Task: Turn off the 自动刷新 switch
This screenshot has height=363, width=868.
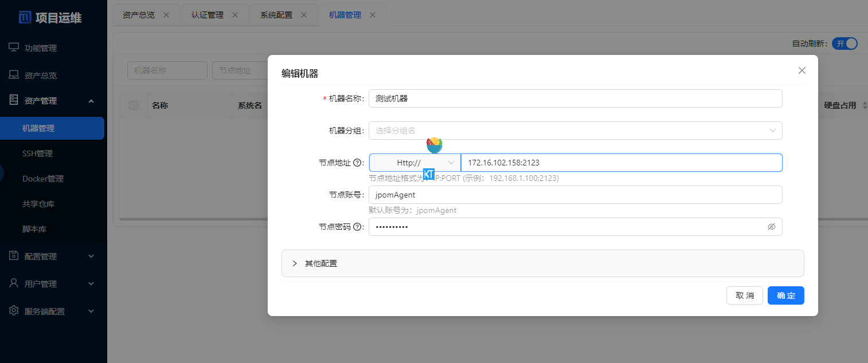Action: (x=844, y=44)
